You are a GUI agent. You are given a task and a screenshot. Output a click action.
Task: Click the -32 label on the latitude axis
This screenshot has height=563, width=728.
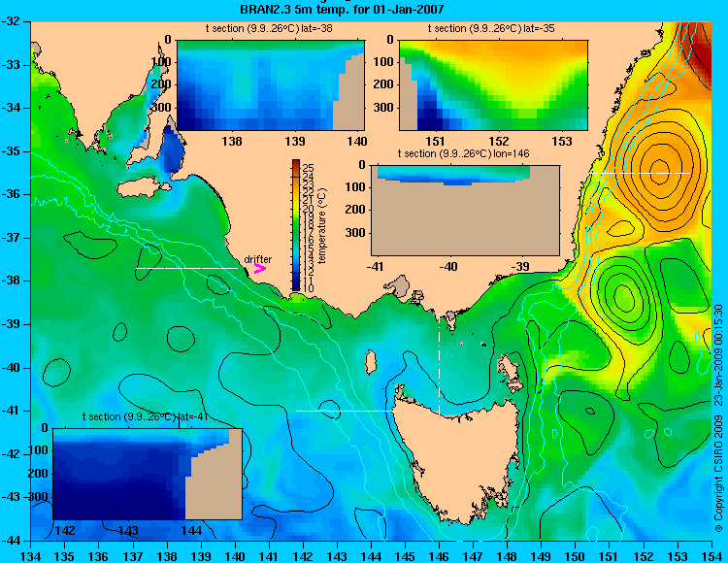[x=9, y=21]
